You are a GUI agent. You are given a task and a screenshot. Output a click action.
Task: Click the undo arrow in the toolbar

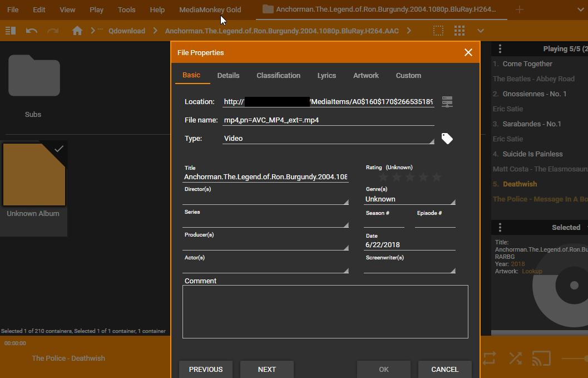pyautogui.click(x=32, y=31)
